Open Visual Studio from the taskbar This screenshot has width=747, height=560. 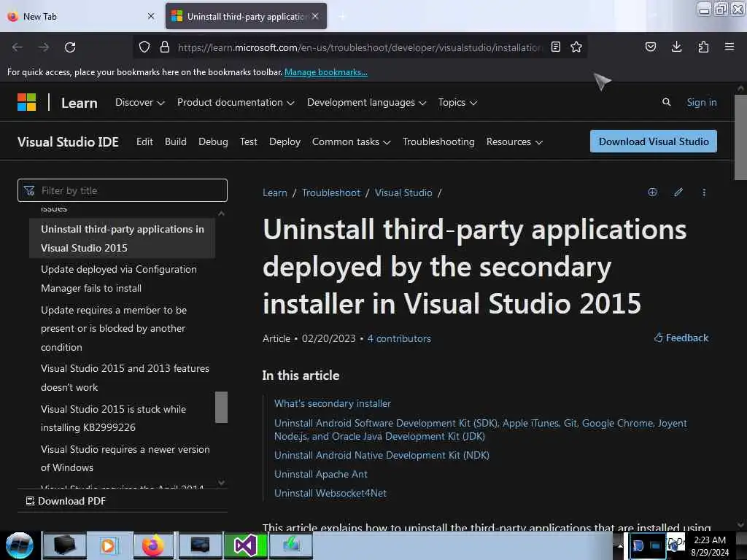[x=245, y=545]
